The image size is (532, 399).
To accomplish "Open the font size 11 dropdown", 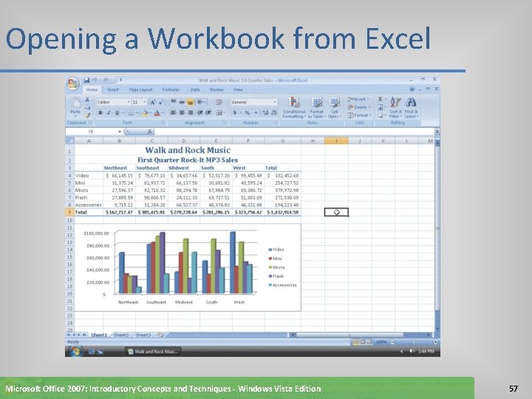I will point(145,102).
